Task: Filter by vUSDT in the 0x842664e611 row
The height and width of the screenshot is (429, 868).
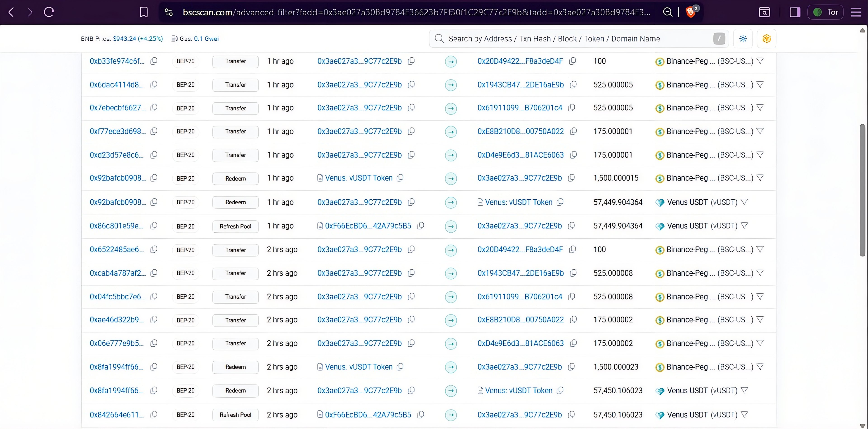Action: coord(744,415)
